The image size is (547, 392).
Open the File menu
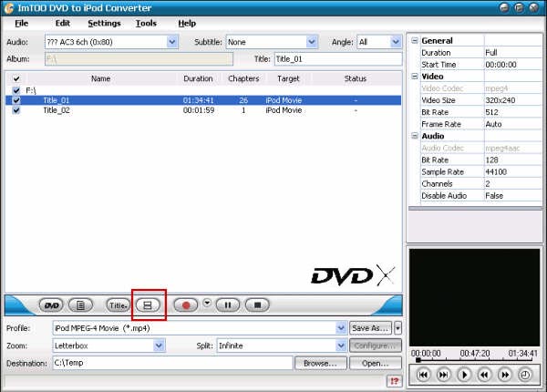click(x=21, y=23)
